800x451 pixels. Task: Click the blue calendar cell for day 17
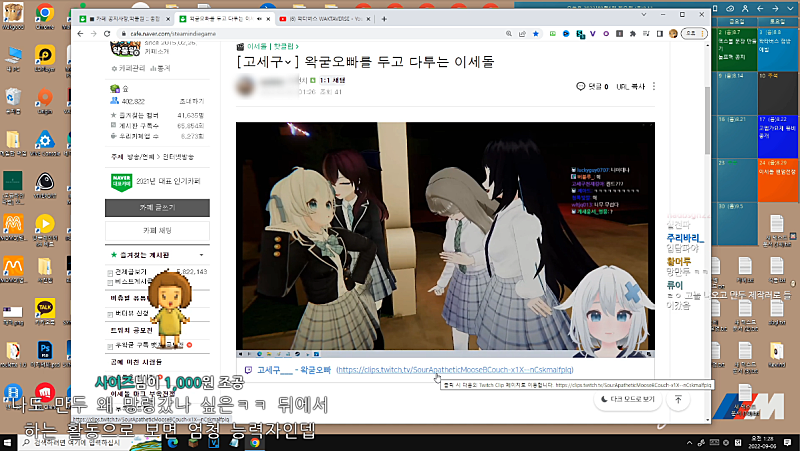778,136
